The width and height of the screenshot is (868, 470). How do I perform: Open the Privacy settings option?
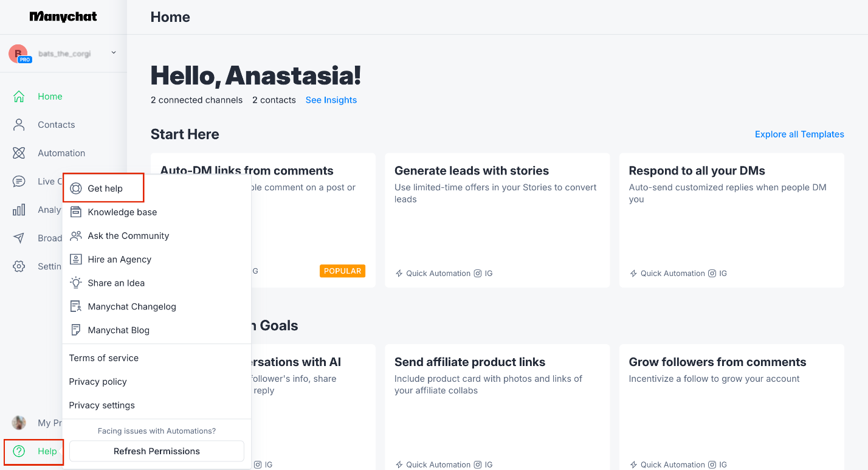click(x=102, y=405)
